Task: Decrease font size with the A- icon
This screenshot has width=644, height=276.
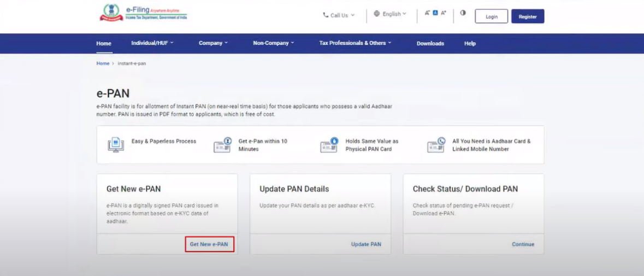Action: click(427, 13)
